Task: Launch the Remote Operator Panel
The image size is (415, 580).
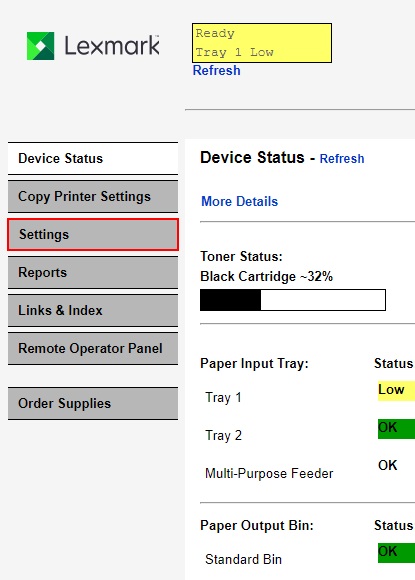Action: (93, 348)
